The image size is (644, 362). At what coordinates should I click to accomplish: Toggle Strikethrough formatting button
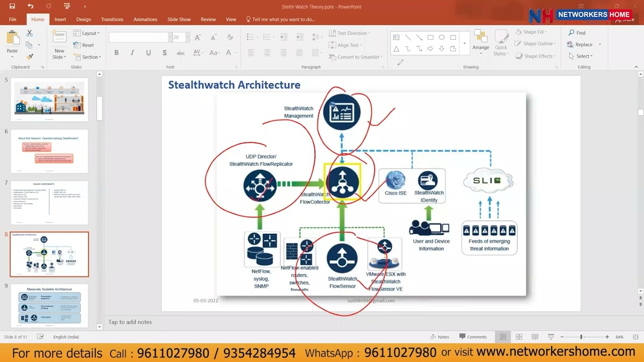(181, 53)
